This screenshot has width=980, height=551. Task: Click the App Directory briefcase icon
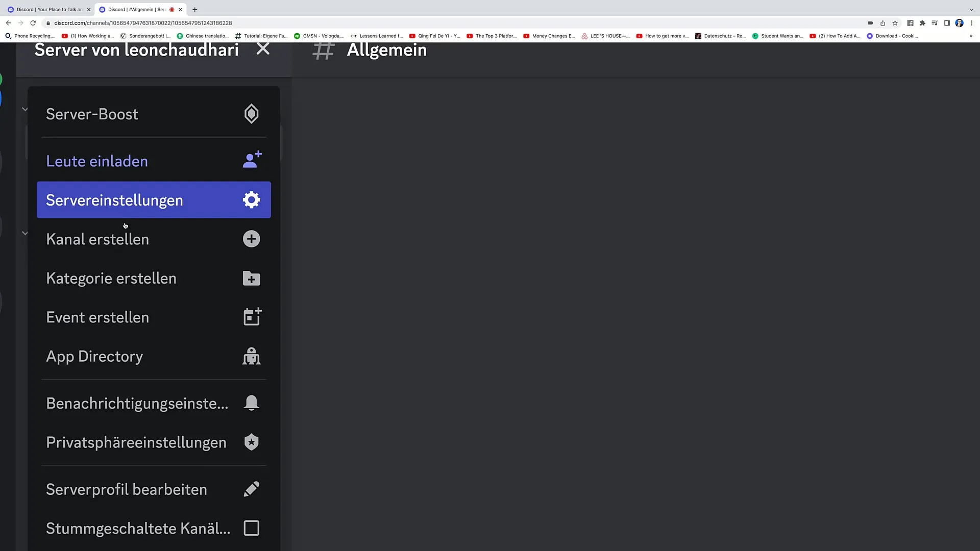pos(251,357)
